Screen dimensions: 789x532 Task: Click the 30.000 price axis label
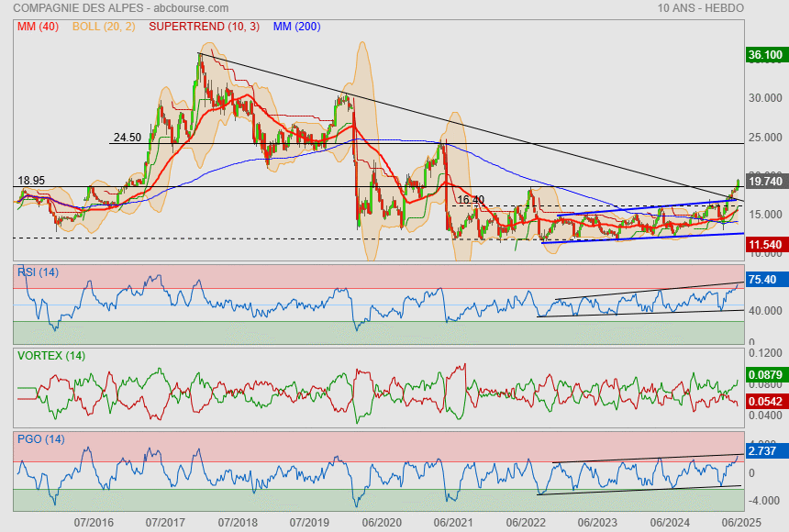(x=765, y=98)
